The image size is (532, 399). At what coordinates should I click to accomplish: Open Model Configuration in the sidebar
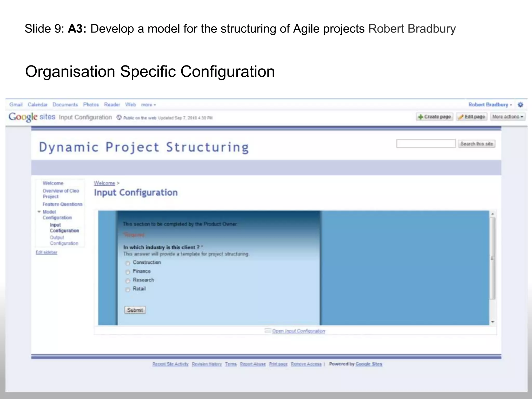[x=57, y=215]
